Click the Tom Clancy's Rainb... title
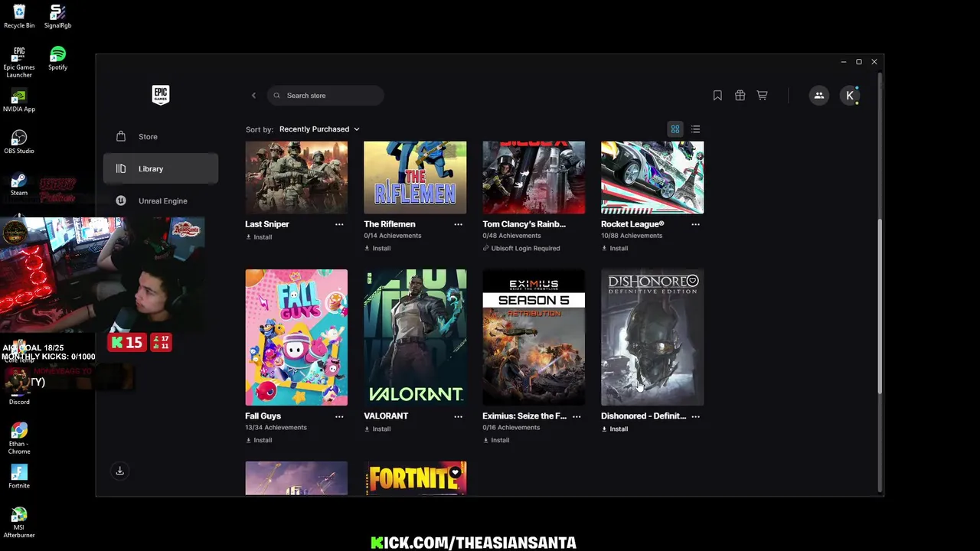Screen dimensions: 980x551 (524, 224)
